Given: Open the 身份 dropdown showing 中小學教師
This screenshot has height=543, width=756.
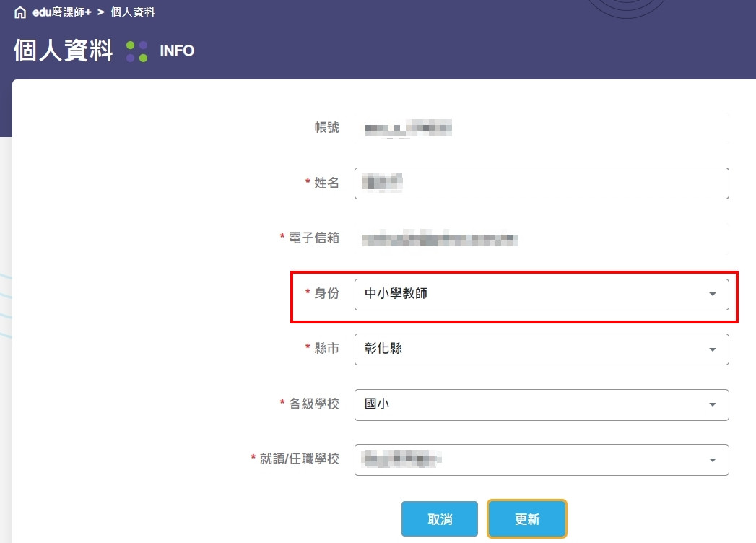Looking at the screenshot, I should click(531, 294).
